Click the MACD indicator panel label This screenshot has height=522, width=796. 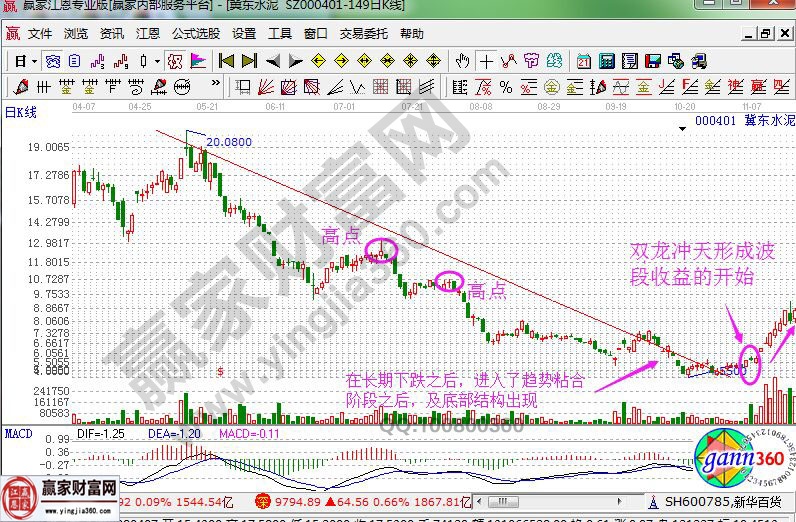(x=18, y=433)
